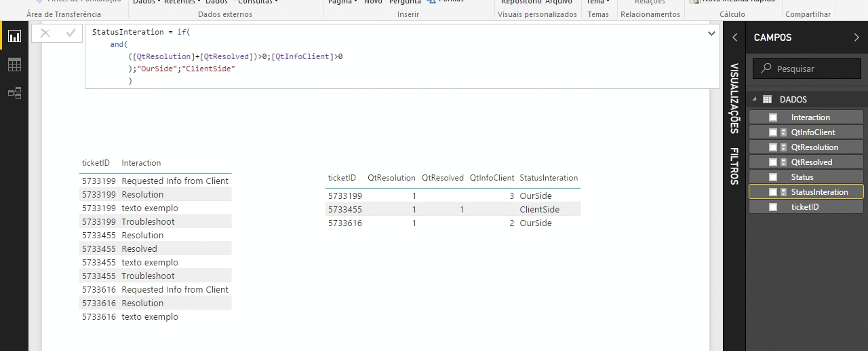868x351 pixels.
Task: Select QtInfoClient value 3 in right table
Action: pos(512,196)
